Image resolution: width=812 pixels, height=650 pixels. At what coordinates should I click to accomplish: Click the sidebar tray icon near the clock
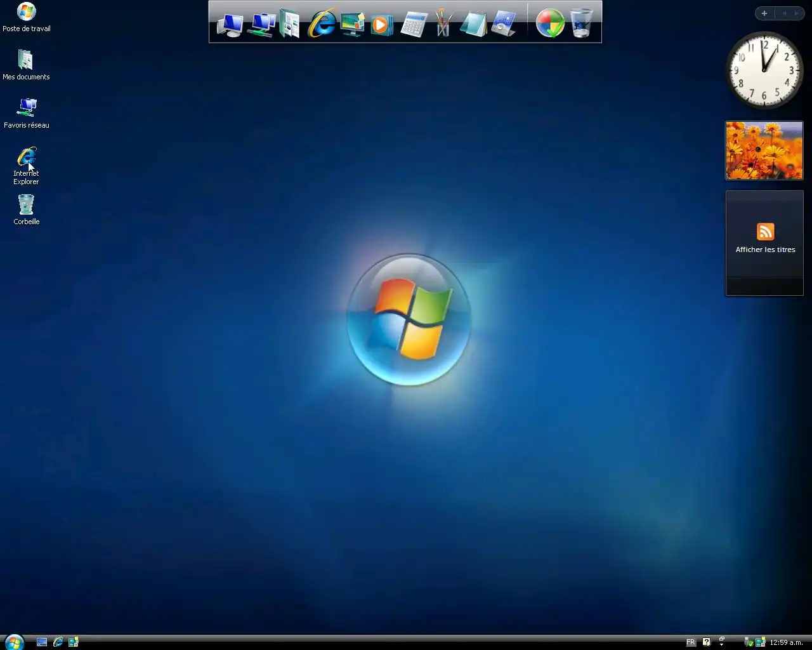[x=760, y=642]
